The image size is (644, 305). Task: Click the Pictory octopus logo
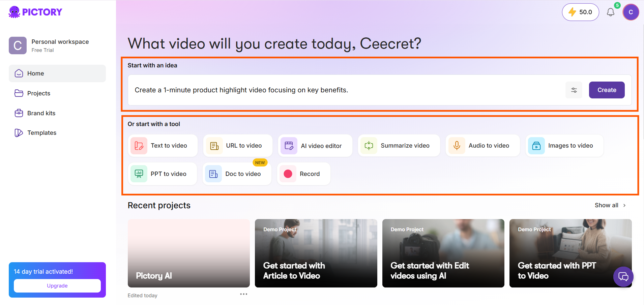point(35,12)
